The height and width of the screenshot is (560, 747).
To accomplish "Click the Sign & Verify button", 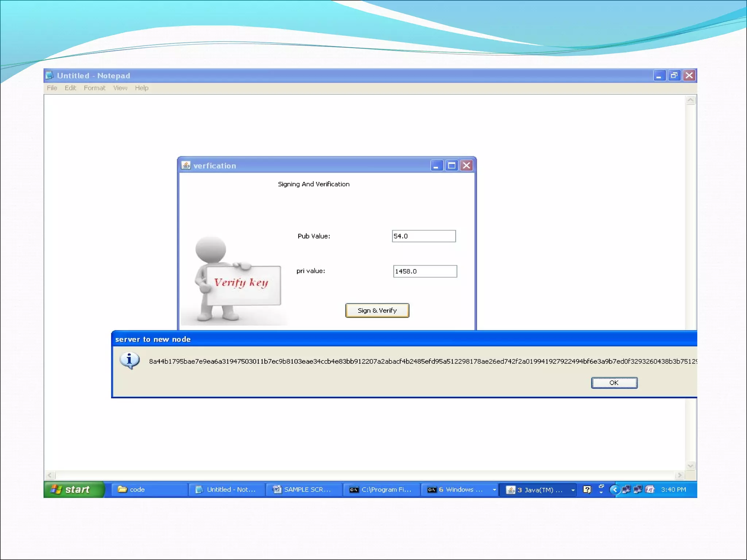I will click(377, 310).
